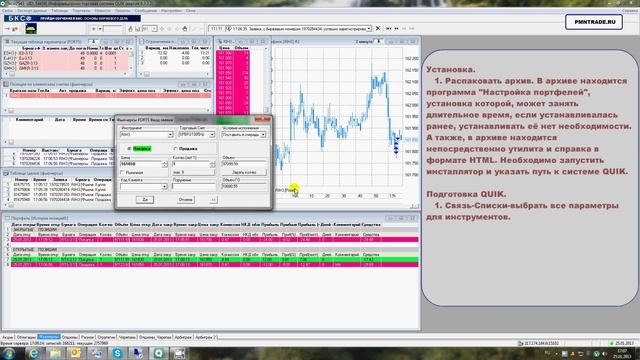Open Skype from taskbar

tap(117, 353)
